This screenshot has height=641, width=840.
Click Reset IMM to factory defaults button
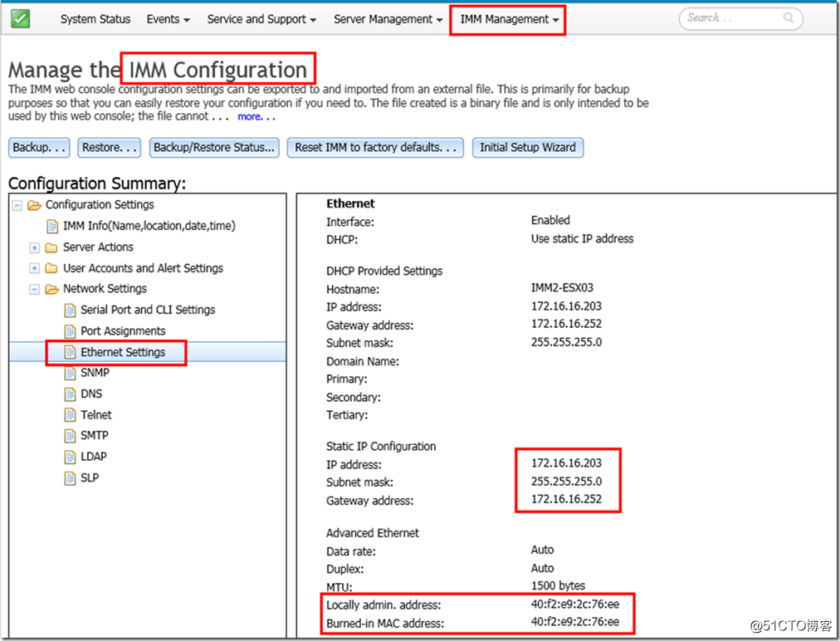(x=378, y=148)
